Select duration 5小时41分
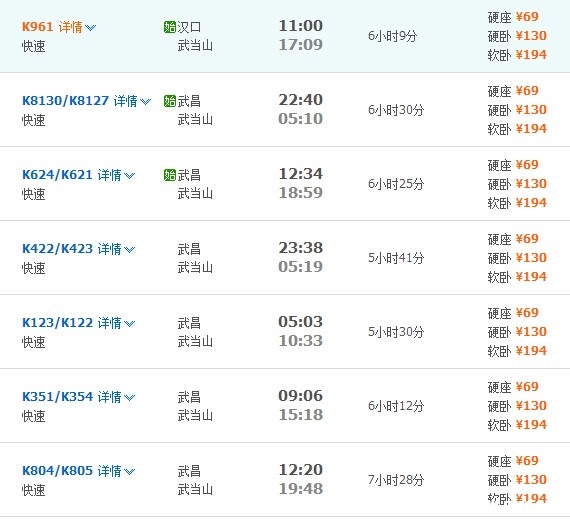 coord(396,258)
